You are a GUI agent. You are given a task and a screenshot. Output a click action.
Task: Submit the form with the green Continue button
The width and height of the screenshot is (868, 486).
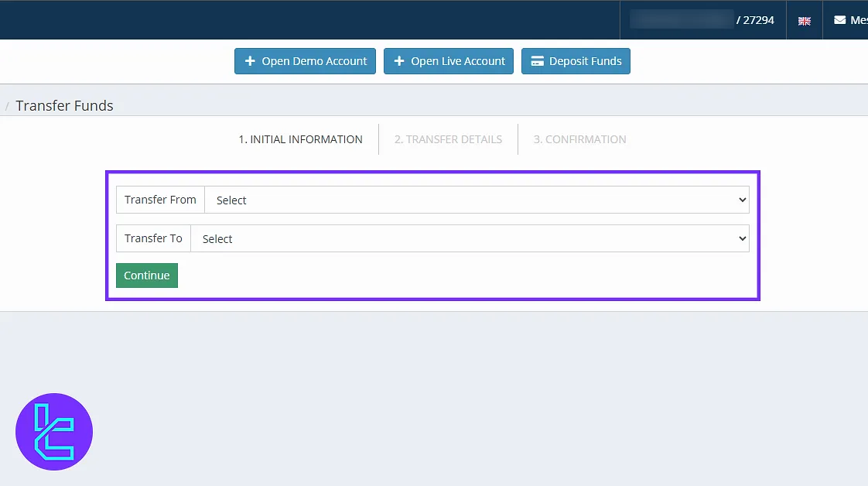coord(147,276)
